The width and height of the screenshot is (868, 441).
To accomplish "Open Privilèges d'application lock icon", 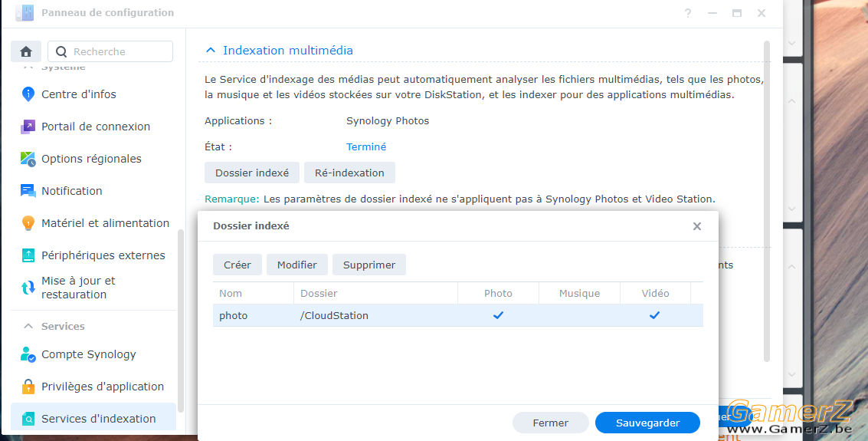I will [x=28, y=386].
